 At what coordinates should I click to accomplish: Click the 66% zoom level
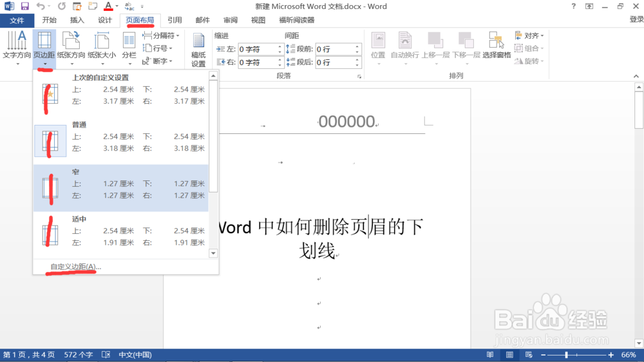[x=629, y=355]
